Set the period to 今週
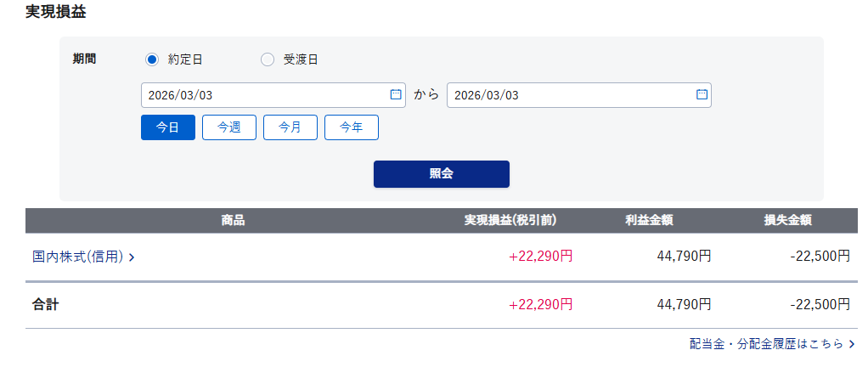This screenshot has width=868, height=367. coord(229,127)
